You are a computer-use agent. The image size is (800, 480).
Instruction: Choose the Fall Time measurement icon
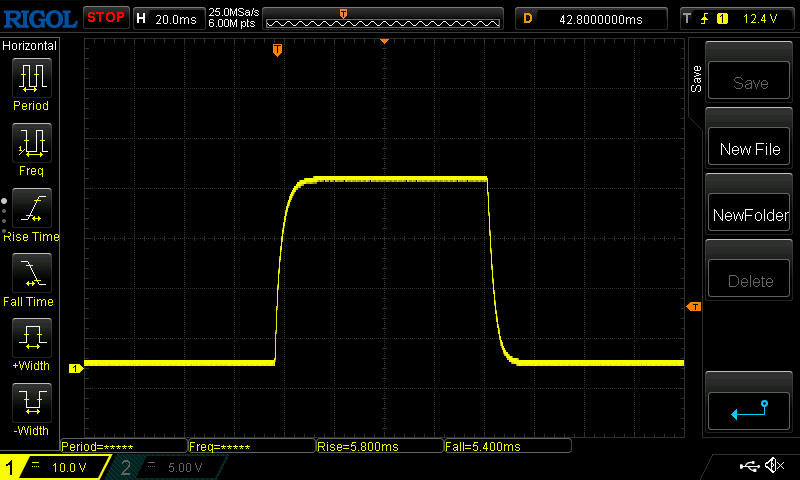click(31, 273)
